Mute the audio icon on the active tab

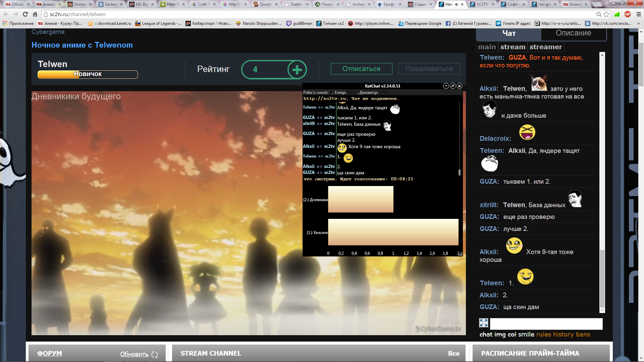[457, 4]
